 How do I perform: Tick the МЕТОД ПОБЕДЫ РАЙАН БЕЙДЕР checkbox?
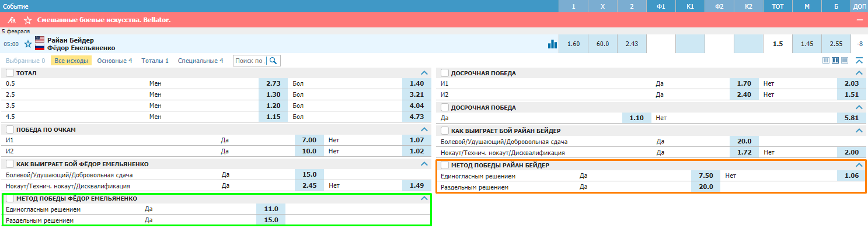445,165
